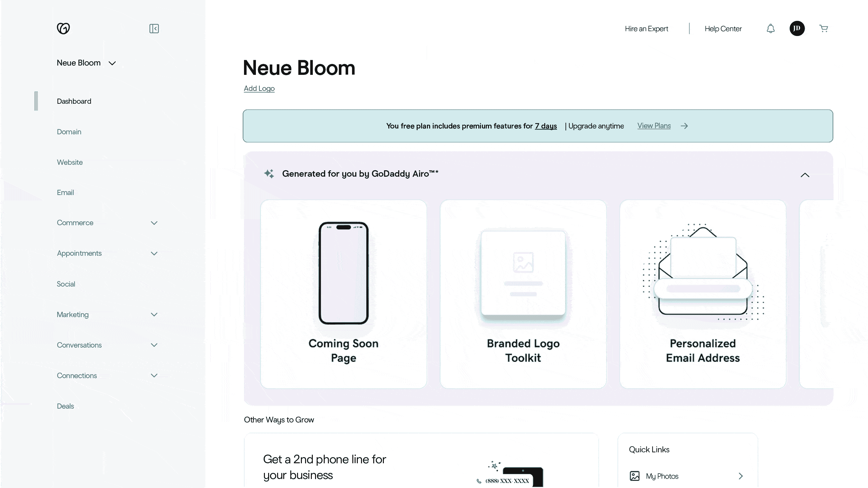Open the JD account avatar
Image resolution: width=868 pixels, height=488 pixels.
pyautogui.click(x=797, y=28)
